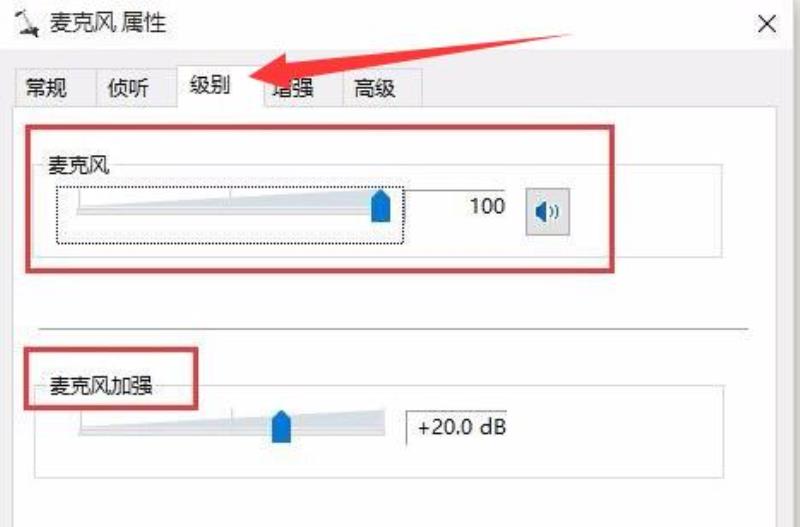Mute the microphone with the speaker button
800x527 pixels.
coord(547,212)
